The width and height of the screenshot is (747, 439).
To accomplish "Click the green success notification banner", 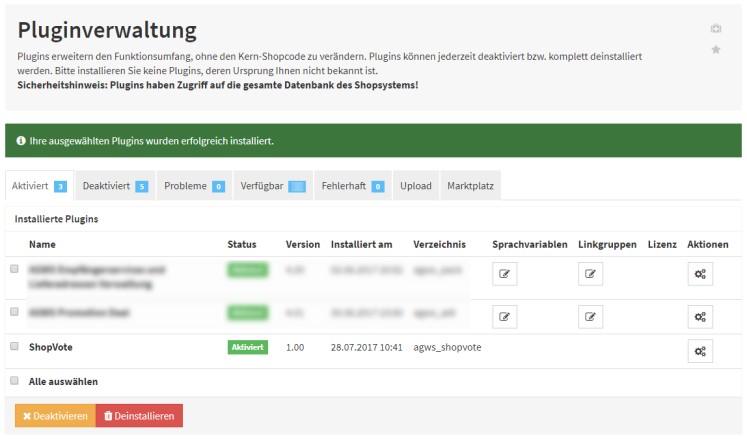I will [373, 141].
